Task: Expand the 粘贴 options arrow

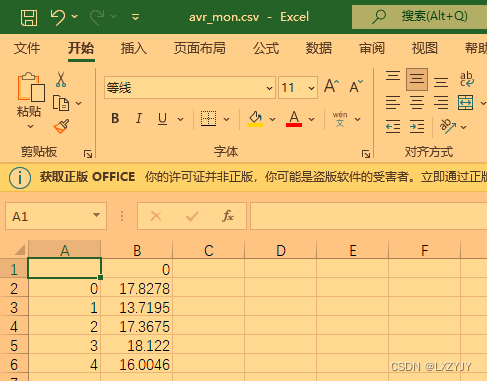Action: (x=30, y=126)
